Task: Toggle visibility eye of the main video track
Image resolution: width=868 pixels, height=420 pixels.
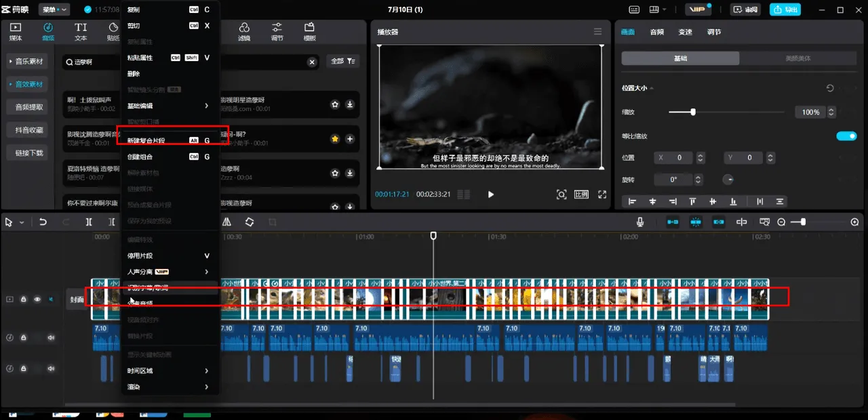Action: pos(37,299)
